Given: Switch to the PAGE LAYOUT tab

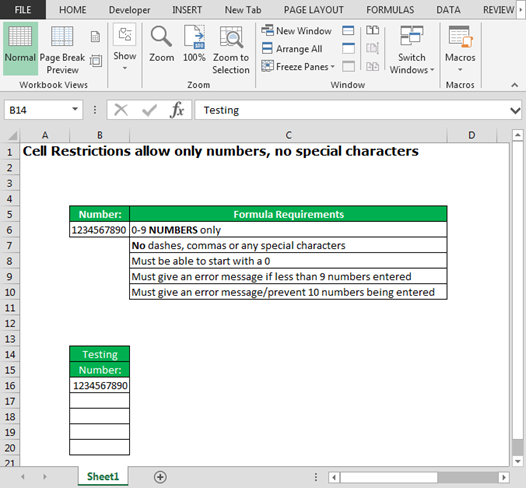Looking at the screenshot, I should pyautogui.click(x=314, y=10).
